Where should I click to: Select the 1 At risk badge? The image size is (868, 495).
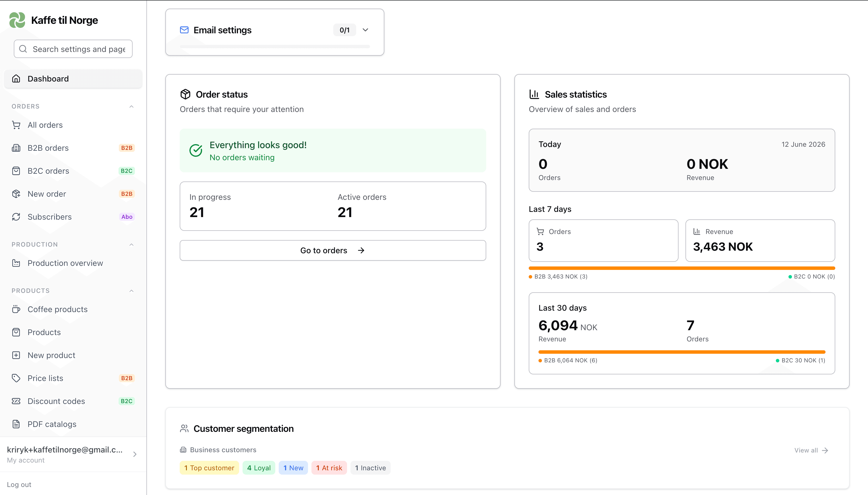pos(329,468)
